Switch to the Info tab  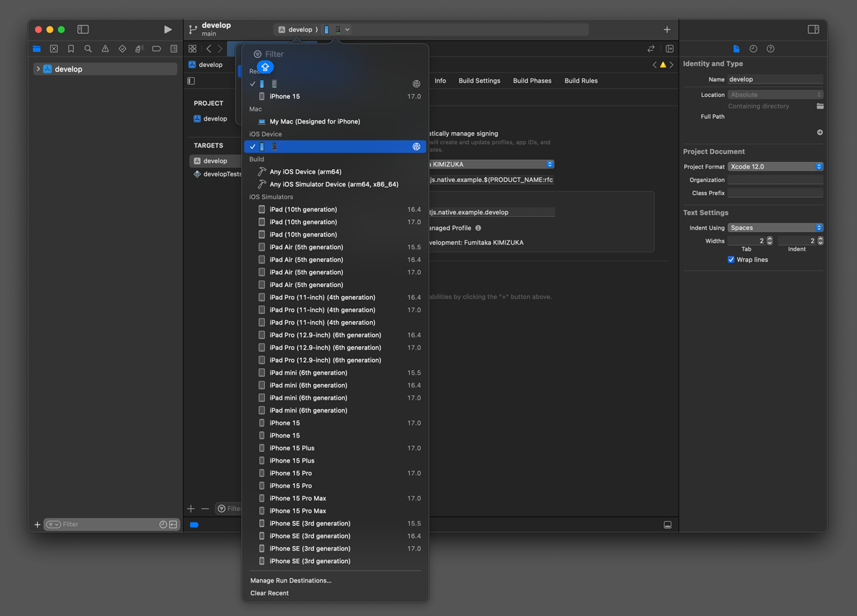pos(440,81)
